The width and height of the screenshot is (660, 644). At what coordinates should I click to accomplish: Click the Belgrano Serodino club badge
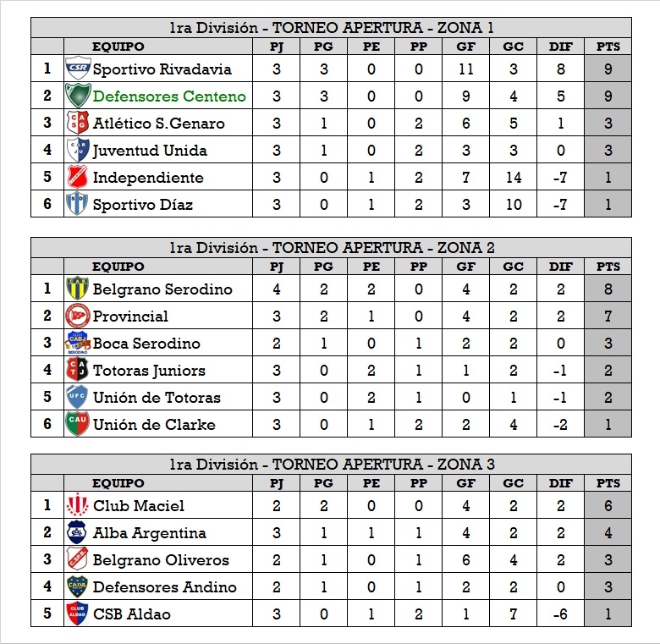[x=77, y=289]
